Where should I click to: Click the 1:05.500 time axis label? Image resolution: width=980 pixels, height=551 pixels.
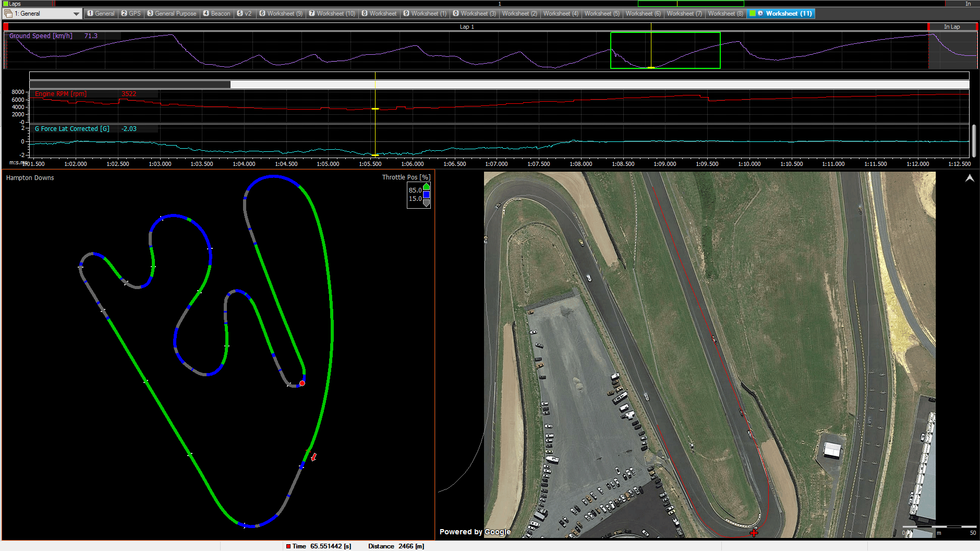(x=370, y=164)
